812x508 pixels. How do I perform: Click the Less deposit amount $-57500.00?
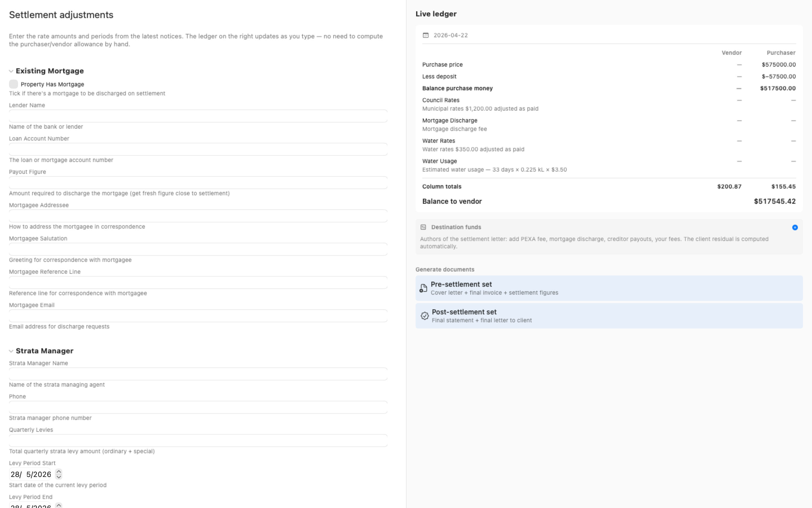coord(778,76)
